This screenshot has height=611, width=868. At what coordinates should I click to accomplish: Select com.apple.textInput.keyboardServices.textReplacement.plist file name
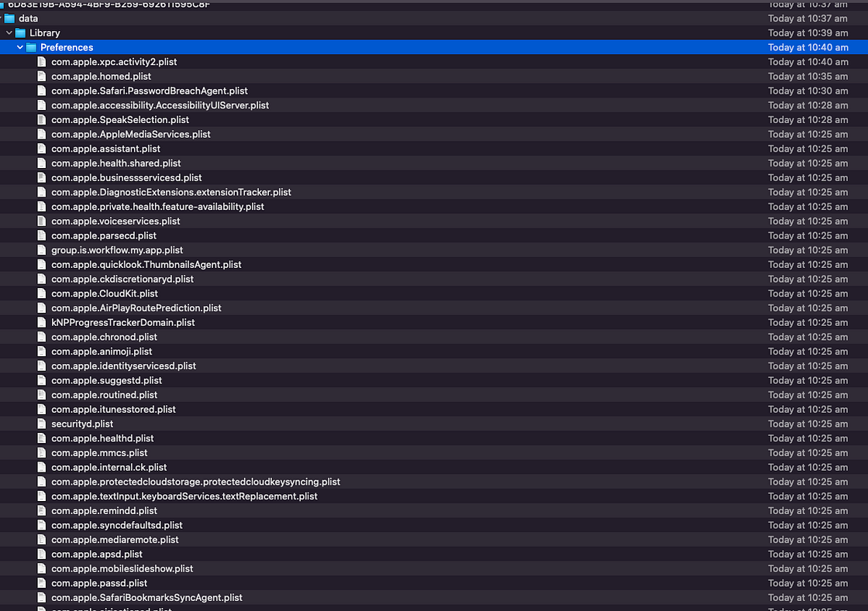(184, 496)
